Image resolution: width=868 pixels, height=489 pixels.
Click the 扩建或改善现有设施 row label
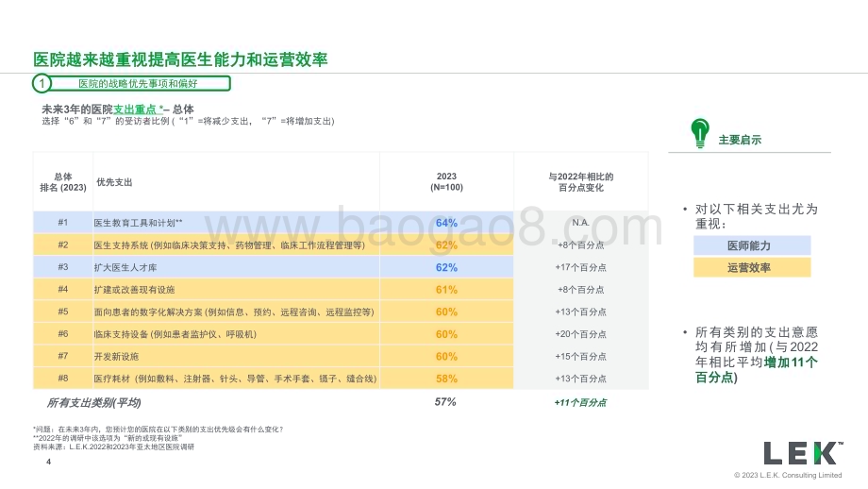[x=134, y=290]
